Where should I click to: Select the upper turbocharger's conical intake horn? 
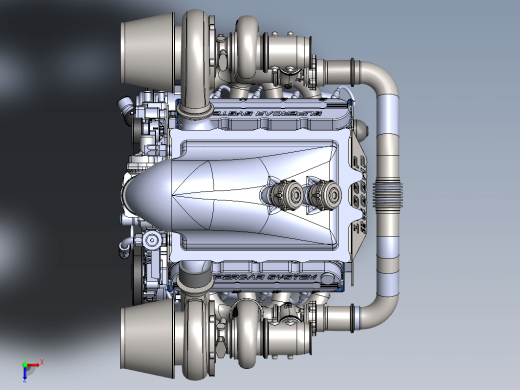click(x=148, y=53)
